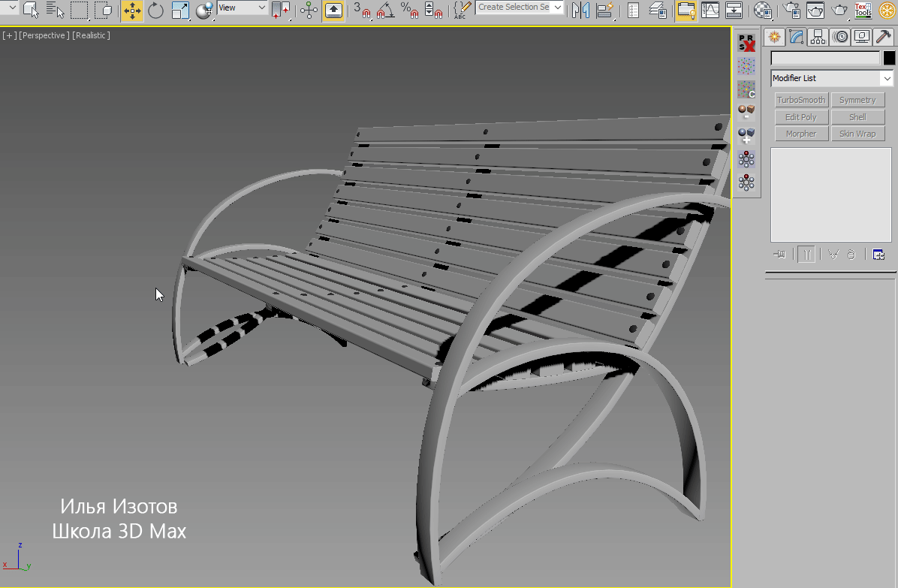This screenshot has width=898, height=588.
Task: Switch to the Create panel tab
Action: [x=773, y=37]
